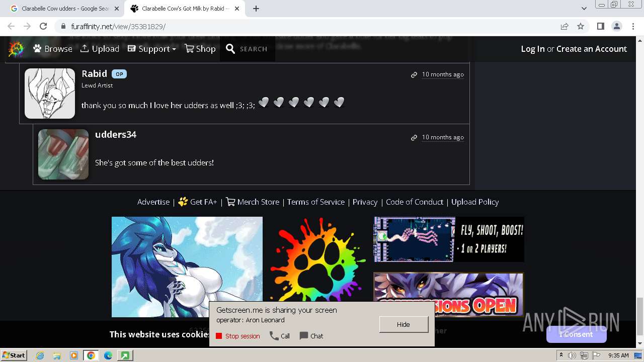Viewport: 644px width, 362px height.
Task: Open Chat with the operator
Action: [x=311, y=336]
